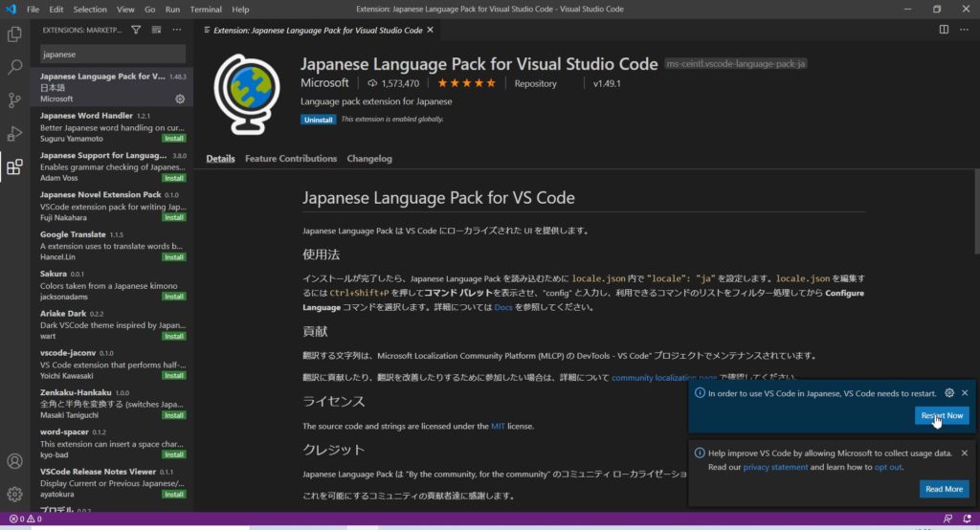Switch to the Details tab
The height and width of the screenshot is (530, 980).
(221, 158)
